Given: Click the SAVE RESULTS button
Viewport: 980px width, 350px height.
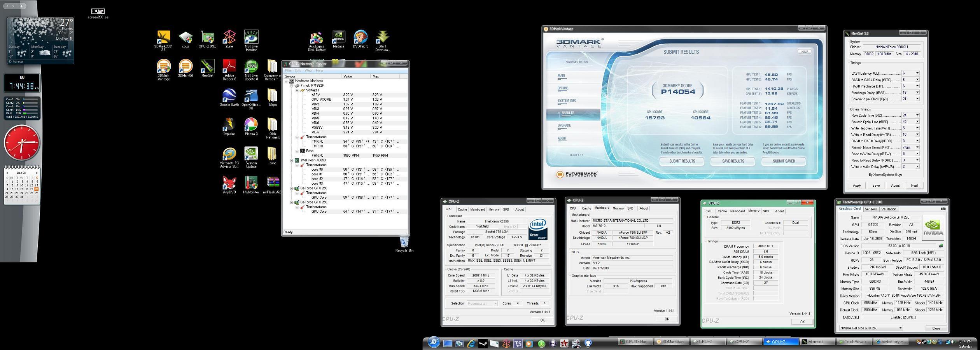Looking at the screenshot, I should coord(733,161).
